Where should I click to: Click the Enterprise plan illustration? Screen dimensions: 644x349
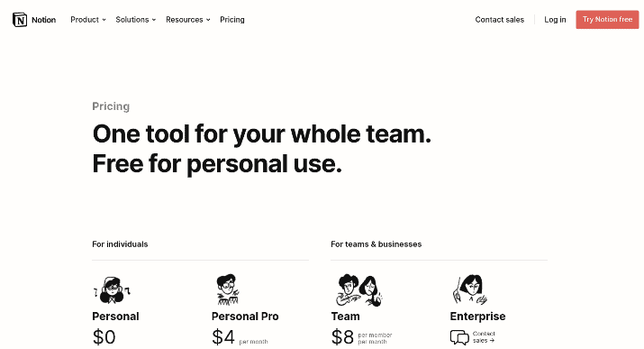(x=470, y=289)
